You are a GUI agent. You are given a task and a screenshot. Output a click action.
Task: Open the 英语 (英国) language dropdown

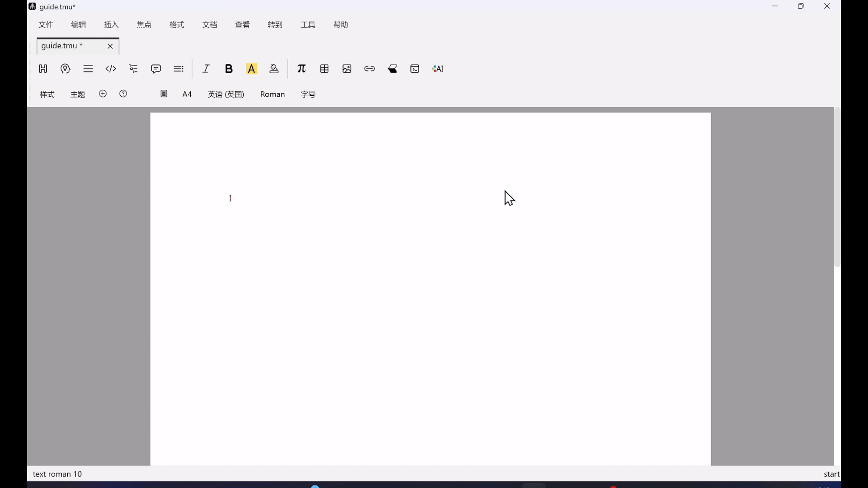click(226, 94)
